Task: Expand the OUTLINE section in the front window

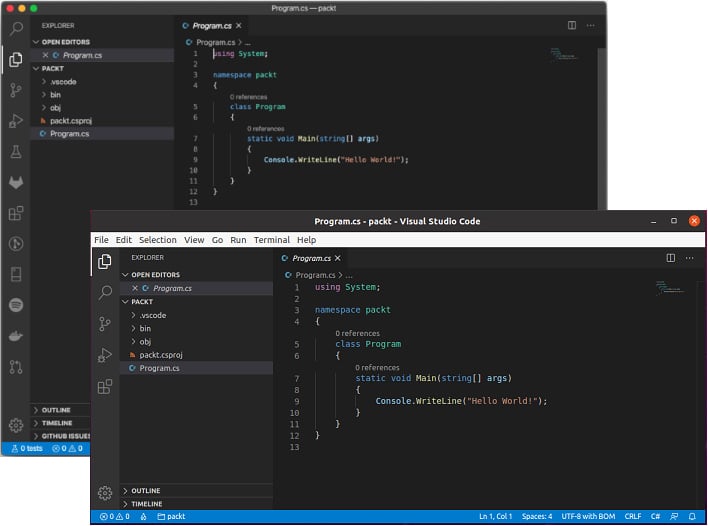Action: click(145, 491)
